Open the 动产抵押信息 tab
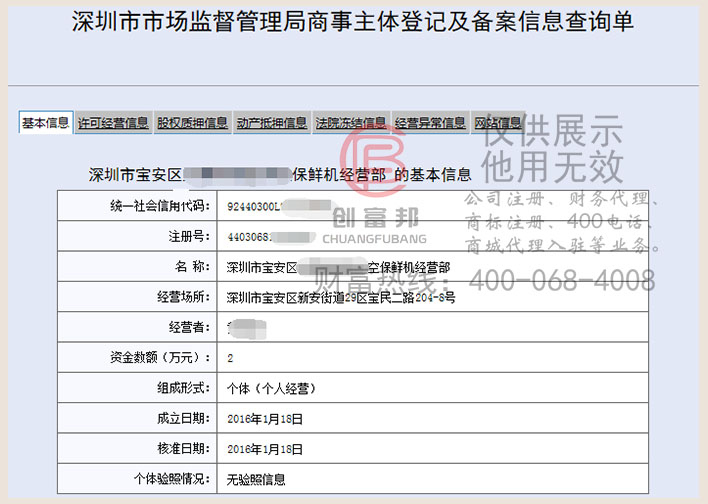This screenshot has height=504, width=708. pos(272,122)
